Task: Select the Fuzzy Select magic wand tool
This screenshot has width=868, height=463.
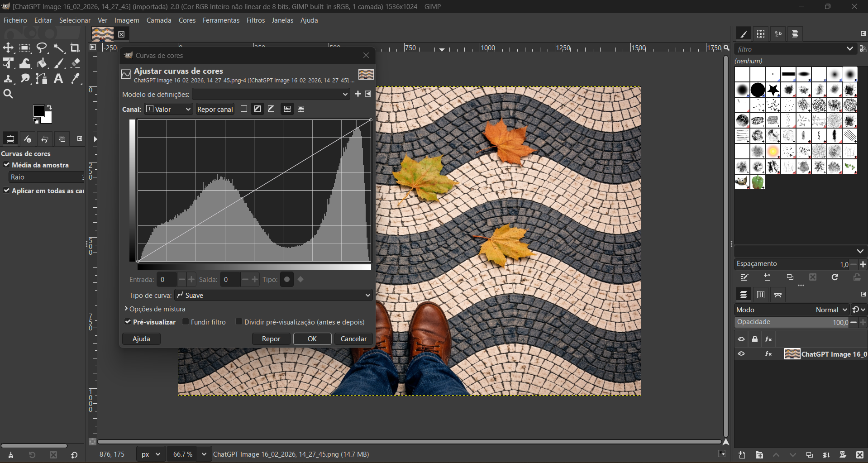Action: (59, 48)
